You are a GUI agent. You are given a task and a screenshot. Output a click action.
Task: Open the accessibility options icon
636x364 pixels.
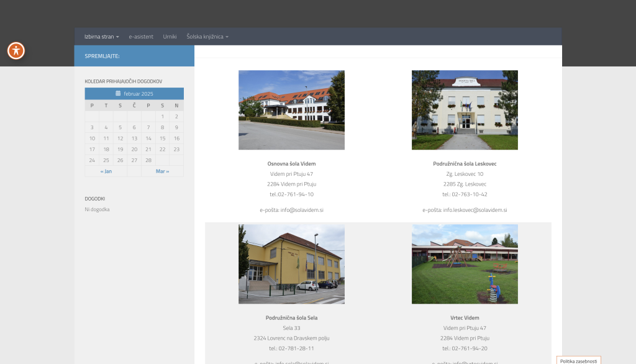click(16, 51)
